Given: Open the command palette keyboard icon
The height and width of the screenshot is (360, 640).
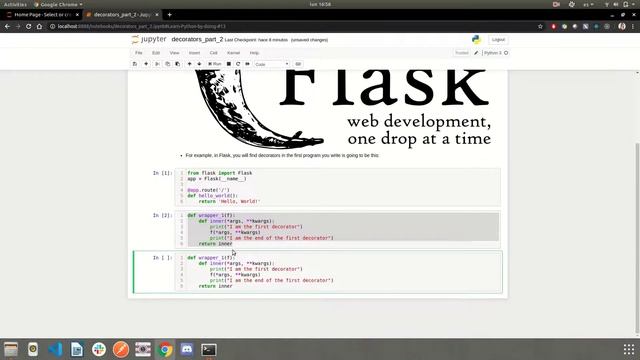Looking at the screenshot, I should pos(298,64).
